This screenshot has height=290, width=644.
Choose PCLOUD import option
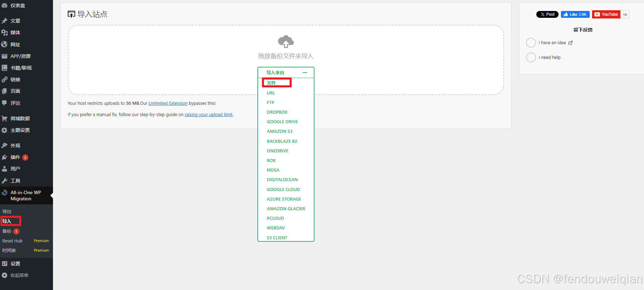click(276, 218)
